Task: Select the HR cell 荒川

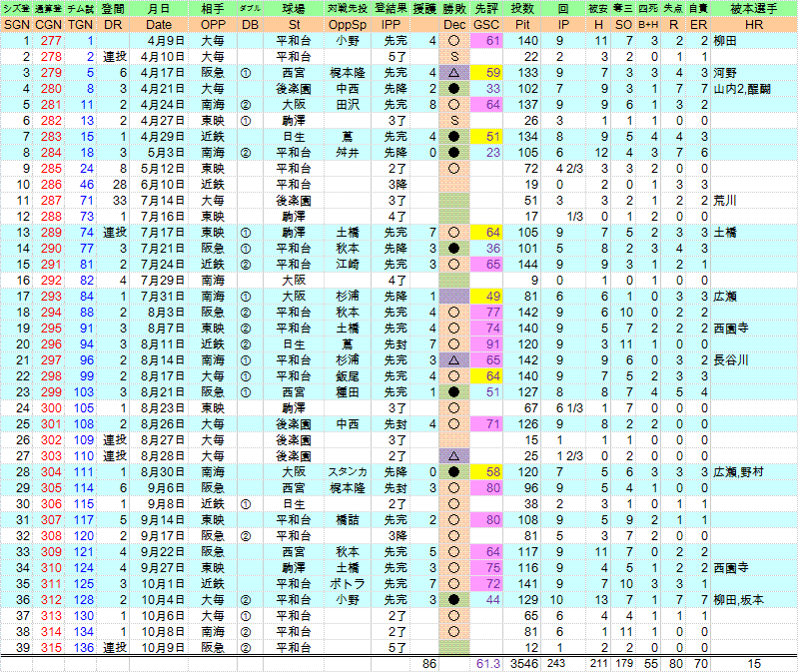Action: 725,201
